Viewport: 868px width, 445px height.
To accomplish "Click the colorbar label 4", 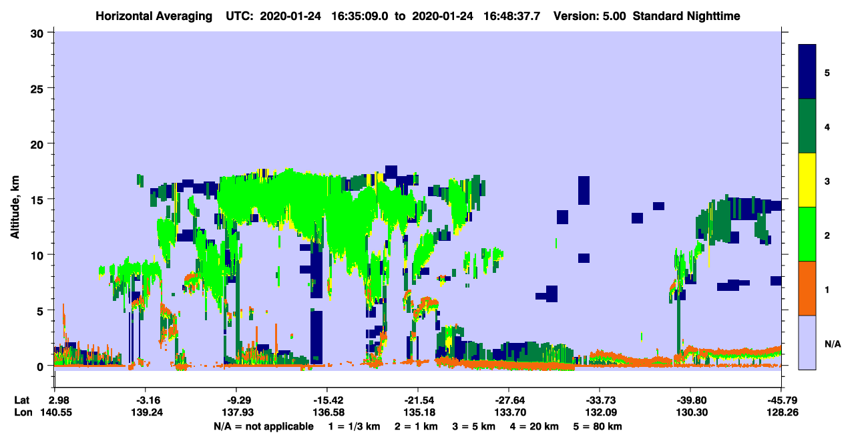I will click(x=827, y=126).
